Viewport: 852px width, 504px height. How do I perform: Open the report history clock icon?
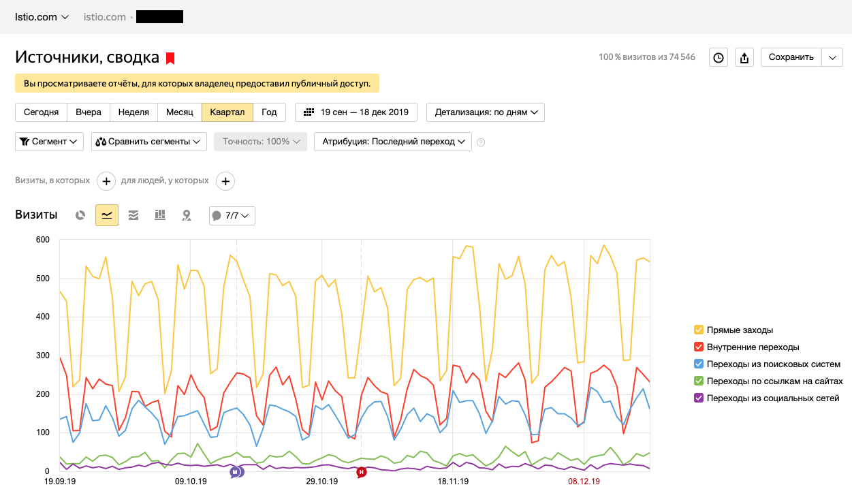pos(719,57)
